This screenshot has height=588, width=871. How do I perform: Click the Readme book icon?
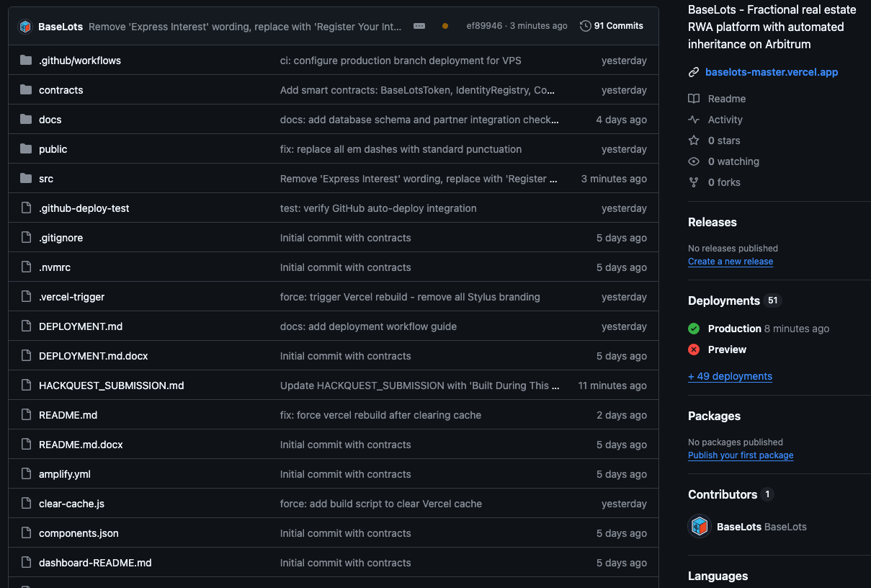tap(694, 99)
